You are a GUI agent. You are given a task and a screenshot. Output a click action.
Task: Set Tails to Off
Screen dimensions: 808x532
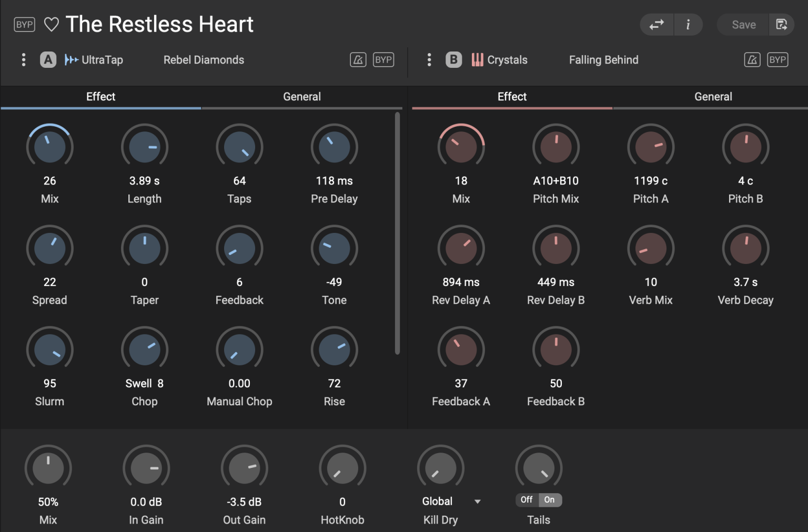coord(527,500)
